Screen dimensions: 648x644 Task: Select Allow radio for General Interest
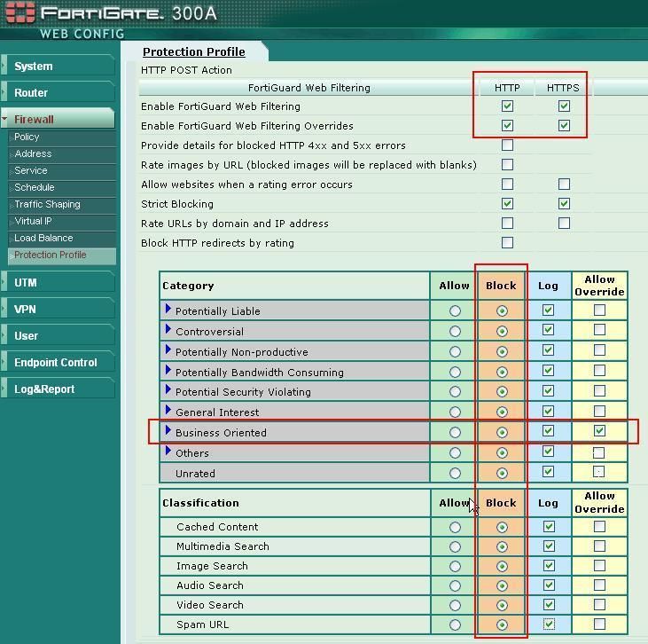click(455, 412)
